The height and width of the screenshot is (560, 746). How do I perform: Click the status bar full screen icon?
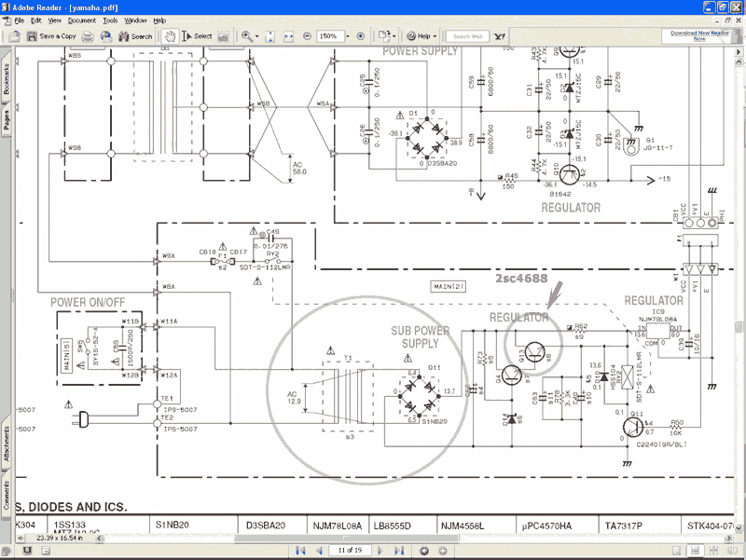tap(28, 551)
